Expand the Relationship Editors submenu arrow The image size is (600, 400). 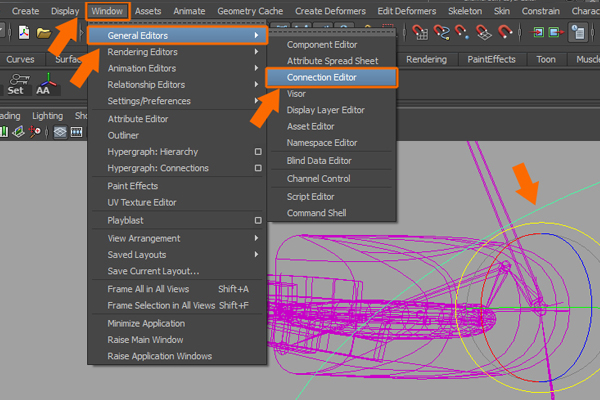tap(256, 84)
